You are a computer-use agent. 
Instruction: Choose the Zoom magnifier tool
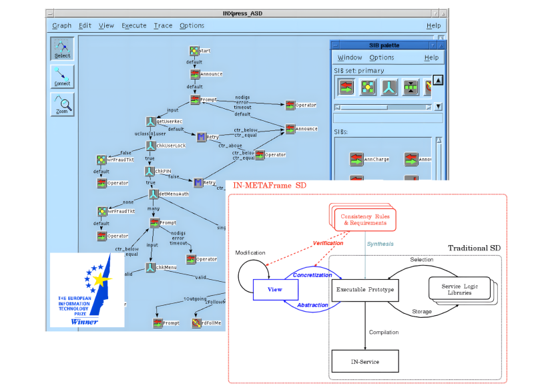click(x=62, y=104)
